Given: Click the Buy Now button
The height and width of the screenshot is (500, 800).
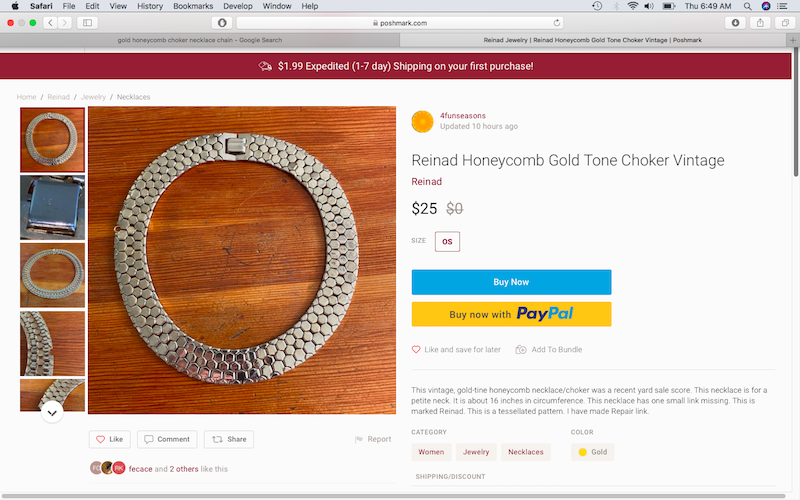Looking at the screenshot, I should (511, 282).
